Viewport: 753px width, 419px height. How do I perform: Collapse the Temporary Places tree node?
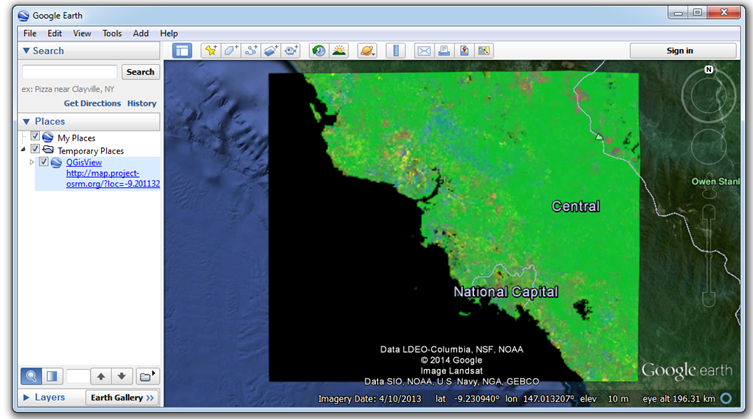(x=23, y=150)
